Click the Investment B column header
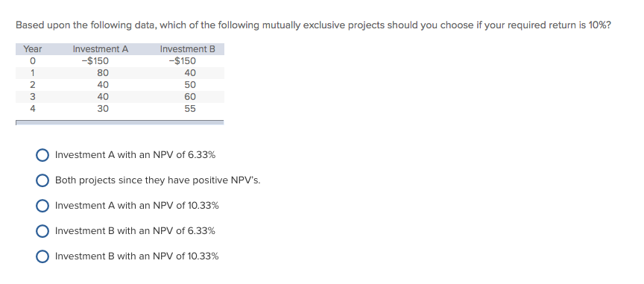 188,49
